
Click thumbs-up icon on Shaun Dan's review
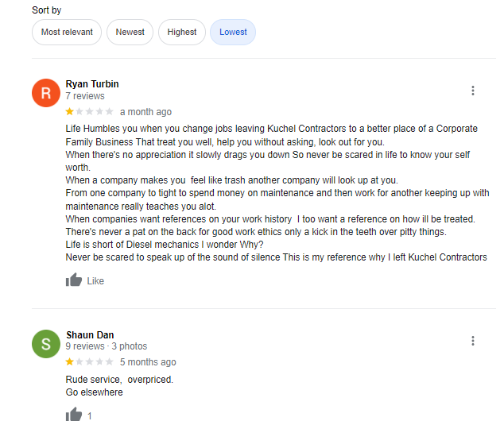pos(74,415)
